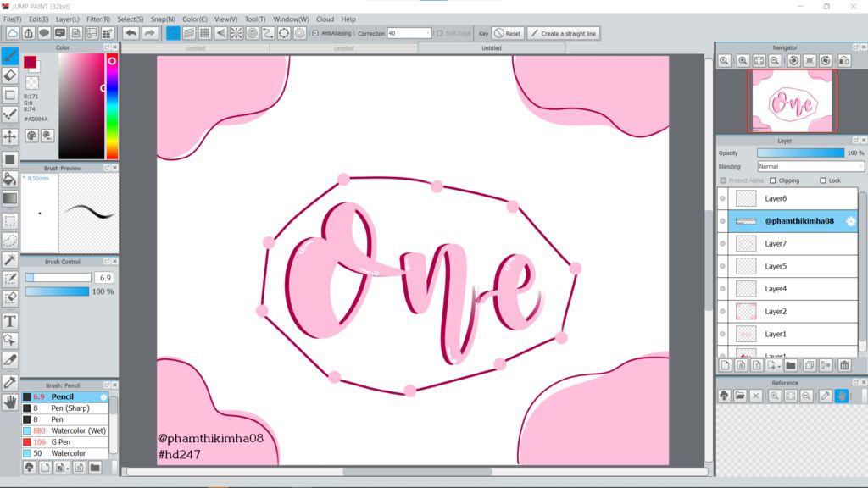868x488 pixels.
Task: Select the Move tool
Action: pos(10,136)
